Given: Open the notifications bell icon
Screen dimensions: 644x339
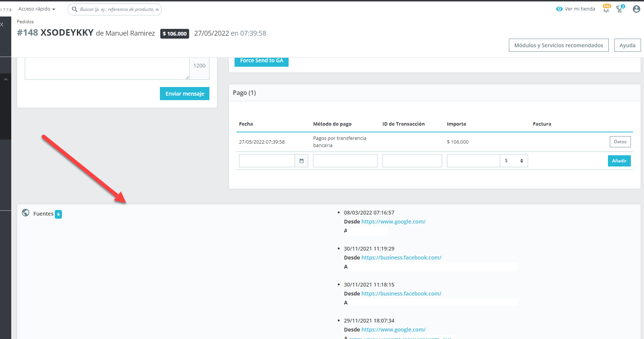Looking at the screenshot, I should click(x=606, y=9).
